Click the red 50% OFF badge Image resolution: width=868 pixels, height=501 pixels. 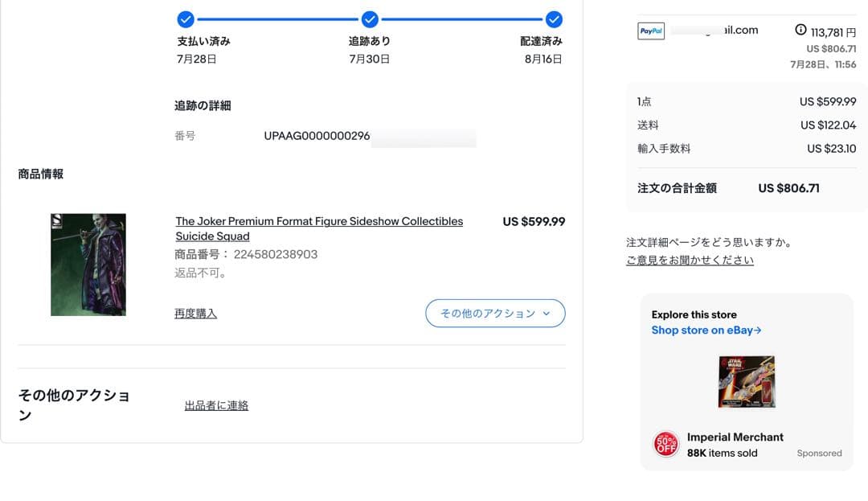point(665,444)
